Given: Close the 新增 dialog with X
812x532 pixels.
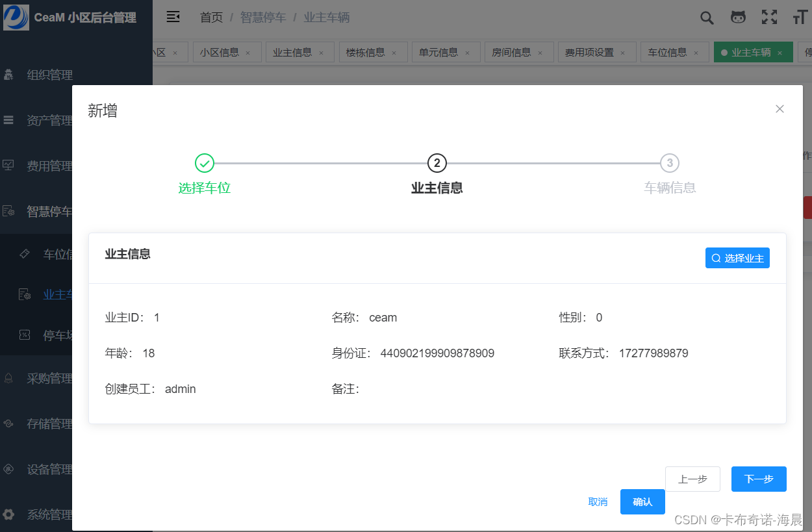Looking at the screenshot, I should click(780, 109).
